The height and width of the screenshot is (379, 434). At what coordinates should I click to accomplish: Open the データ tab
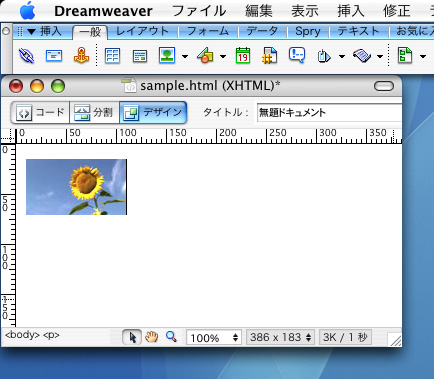pos(262,31)
